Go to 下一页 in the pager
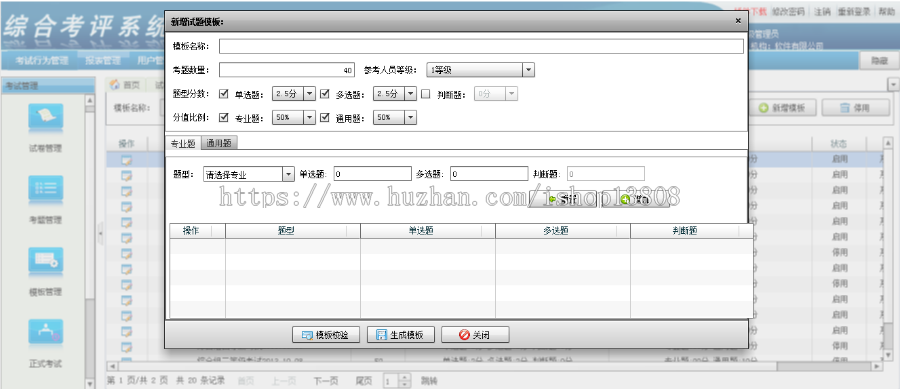900x389 pixels. point(325,380)
